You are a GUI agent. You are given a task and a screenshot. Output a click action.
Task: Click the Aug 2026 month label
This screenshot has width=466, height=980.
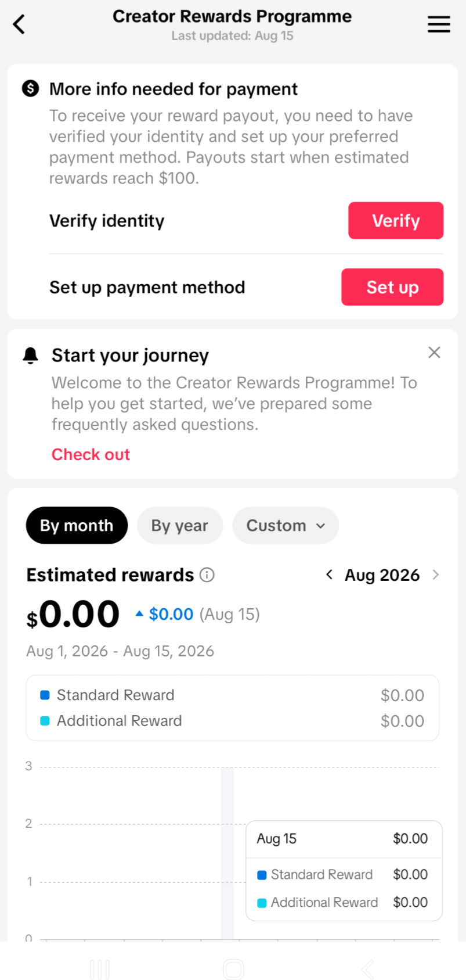click(382, 575)
